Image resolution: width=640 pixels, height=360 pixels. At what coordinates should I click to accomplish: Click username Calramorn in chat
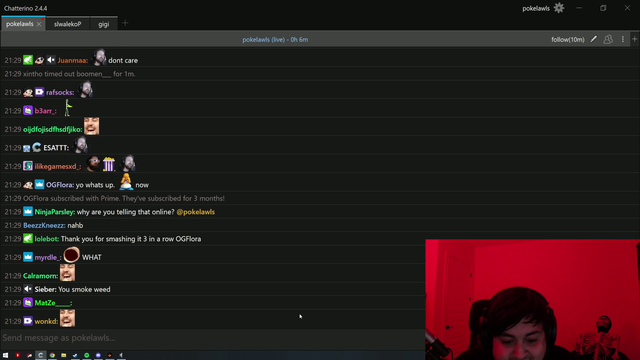40,276
